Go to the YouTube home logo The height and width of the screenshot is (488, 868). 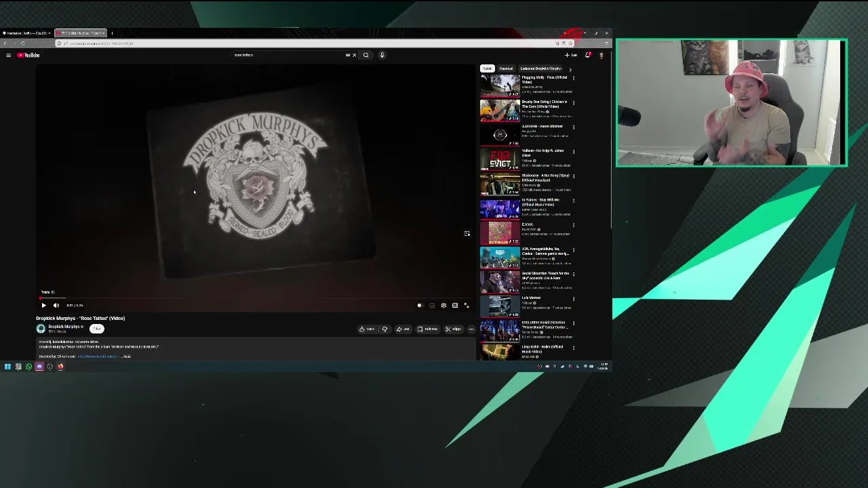click(x=28, y=55)
